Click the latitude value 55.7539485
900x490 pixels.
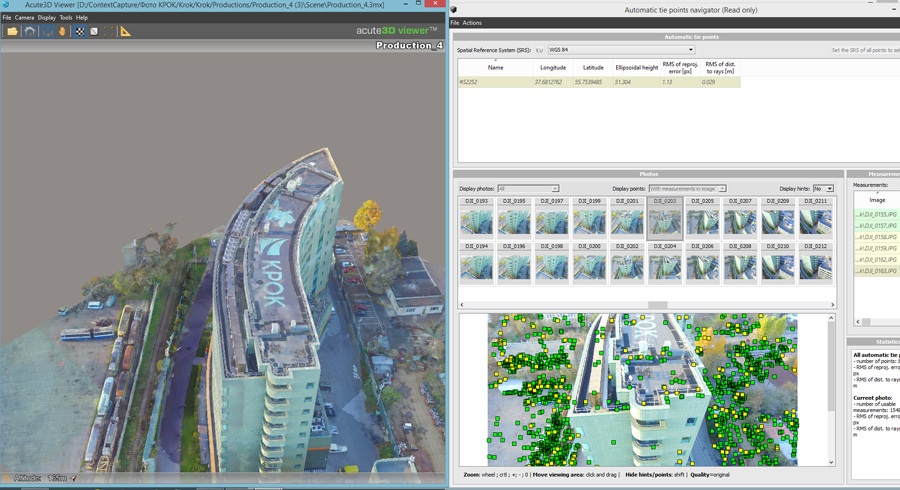(x=588, y=82)
